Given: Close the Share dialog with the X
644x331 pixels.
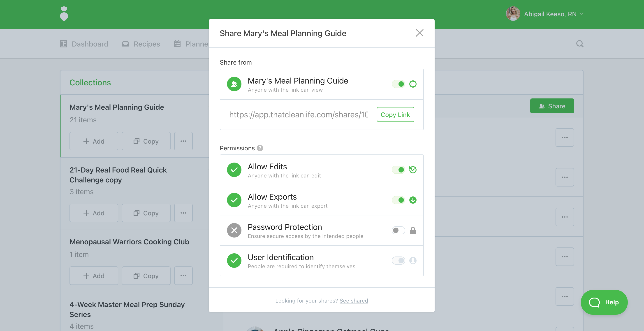Looking at the screenshot, I should click(x=419, y=33).
